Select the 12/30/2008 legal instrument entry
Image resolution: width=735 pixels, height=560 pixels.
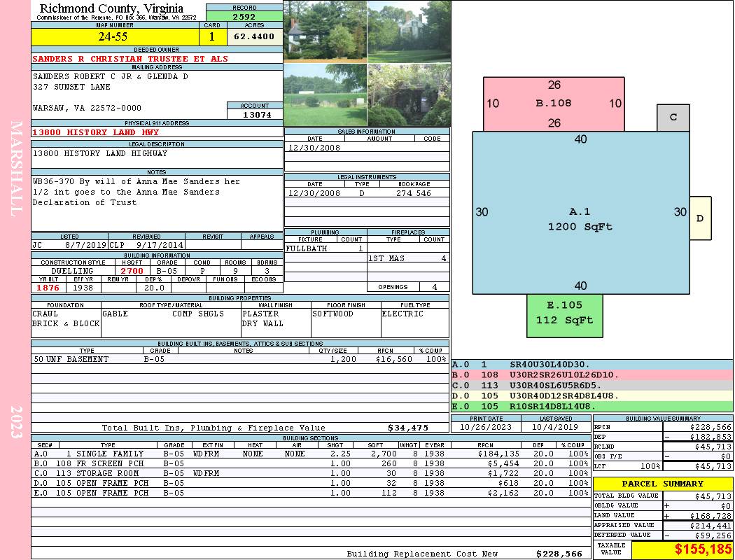coord(367,193)
